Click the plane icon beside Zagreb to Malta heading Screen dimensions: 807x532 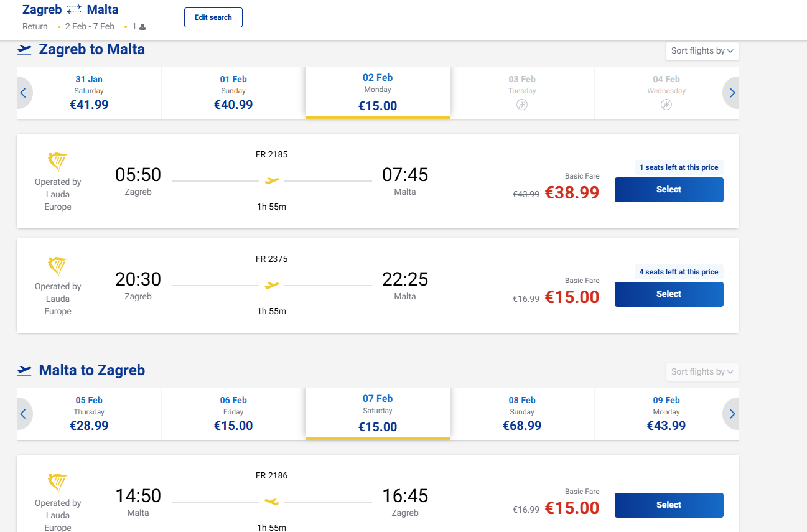click(24, 50)
